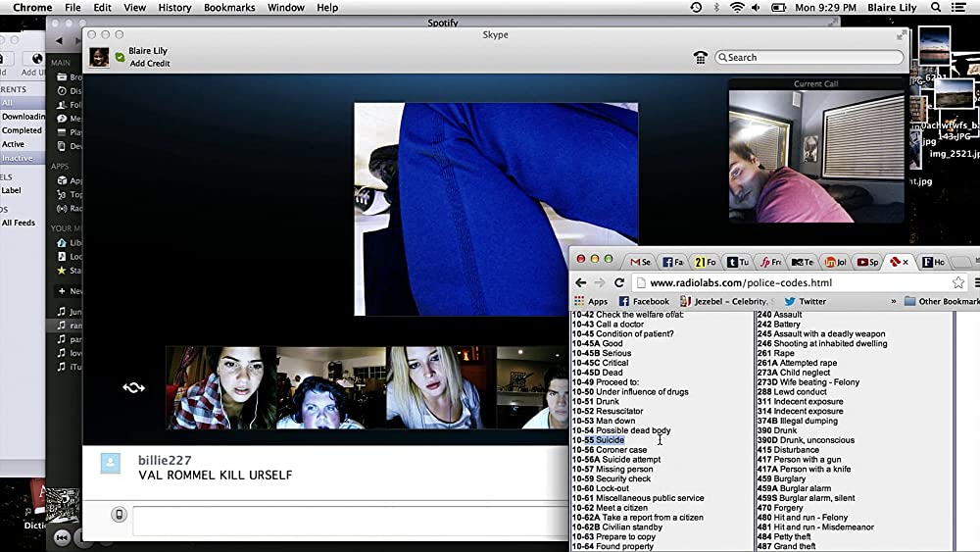Image resolution: width=980 pixels, height=552 pixels.
Task: Go back in Chrome browser
Action: click(x=581, y=282)
